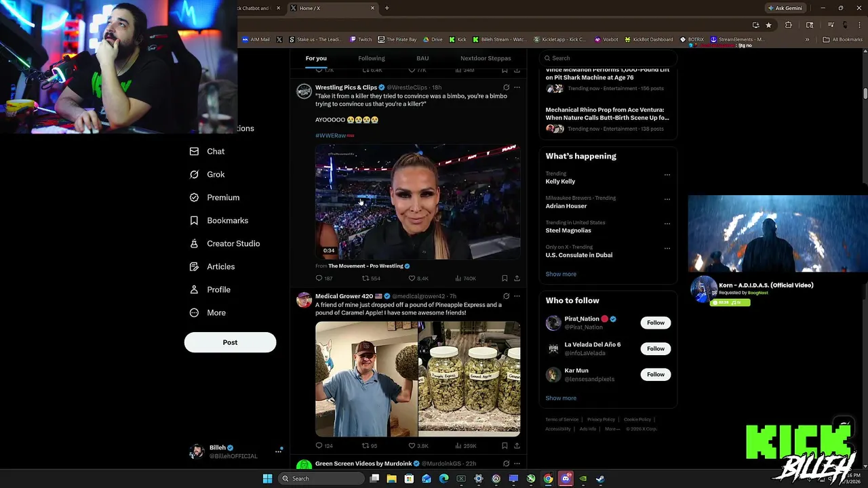Follow La Velada Del Año 6
The width and height of the screenshot is (868, 488).
(x=656, y=348)
